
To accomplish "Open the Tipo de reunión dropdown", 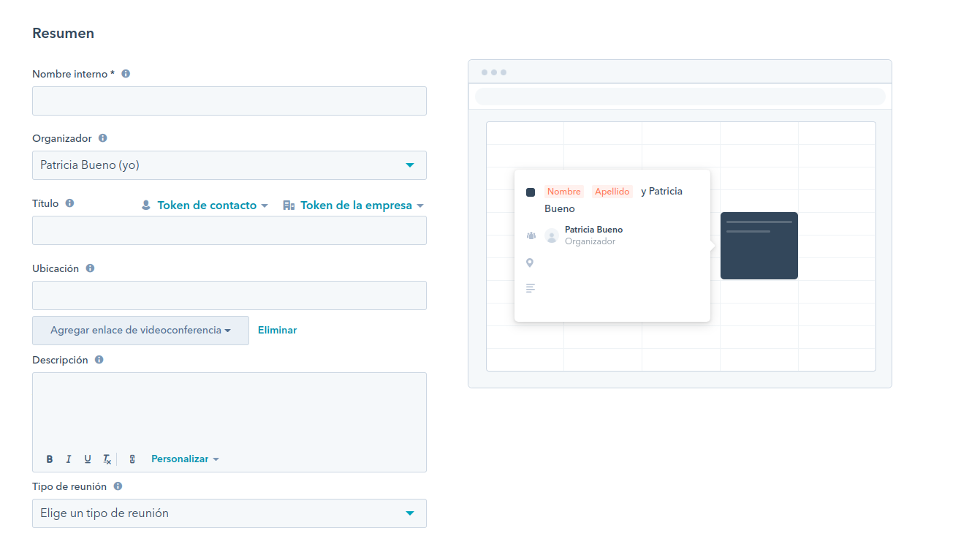I will [x=229, y=513].
